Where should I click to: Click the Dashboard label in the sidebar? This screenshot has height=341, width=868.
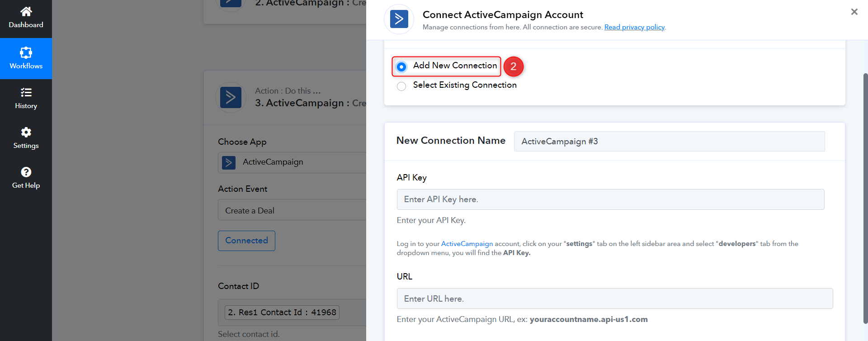tap(26, 25)
